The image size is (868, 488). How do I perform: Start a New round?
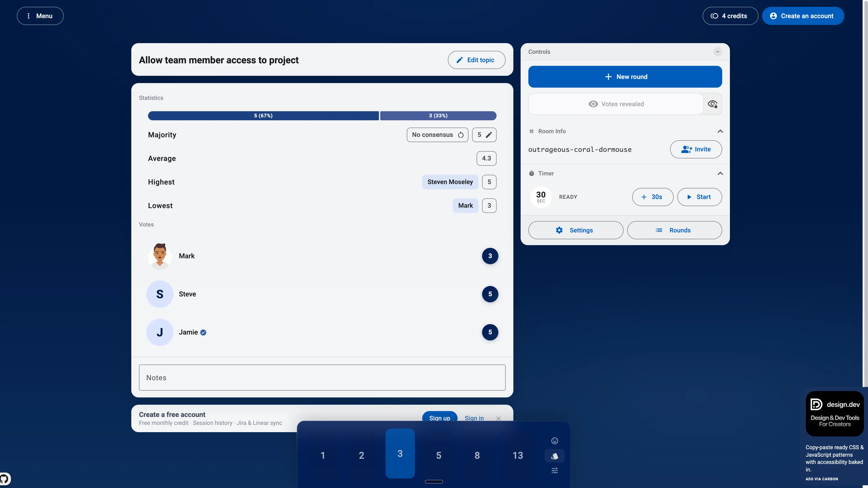[x=625, y=76]
